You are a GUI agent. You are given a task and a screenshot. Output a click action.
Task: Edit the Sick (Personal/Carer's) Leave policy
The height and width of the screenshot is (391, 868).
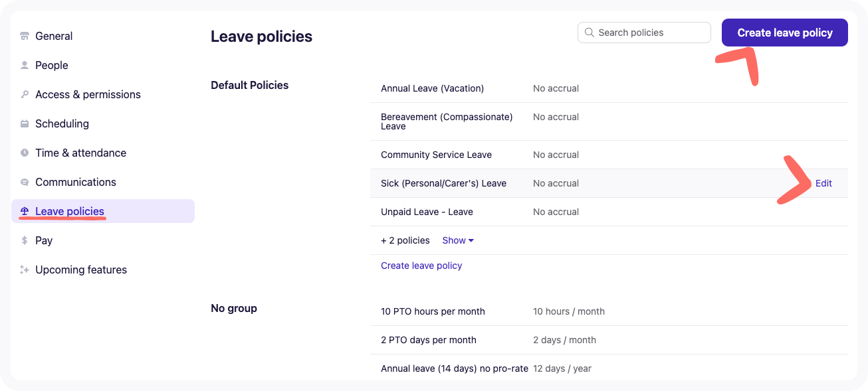coord(823,183)
